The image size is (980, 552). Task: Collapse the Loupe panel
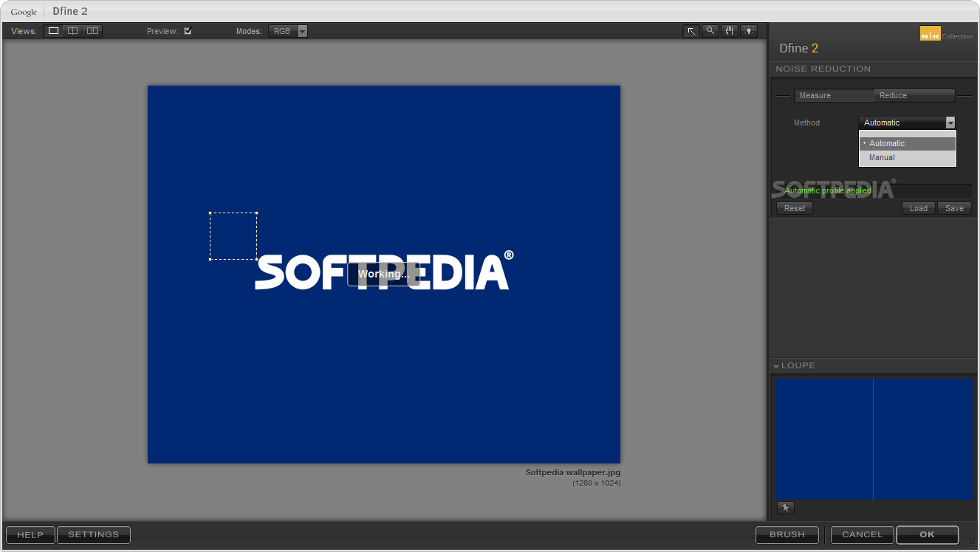coord(776,366)
